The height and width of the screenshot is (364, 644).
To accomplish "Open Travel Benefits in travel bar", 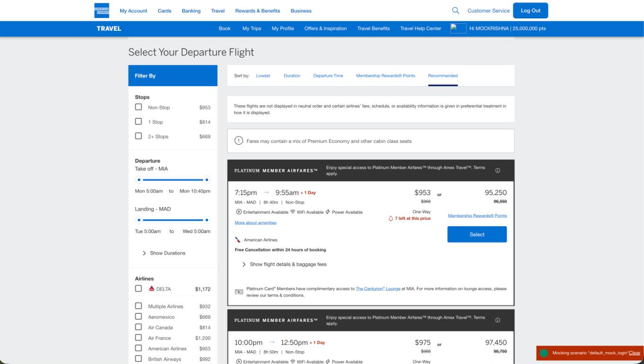I will pos(373,28).
